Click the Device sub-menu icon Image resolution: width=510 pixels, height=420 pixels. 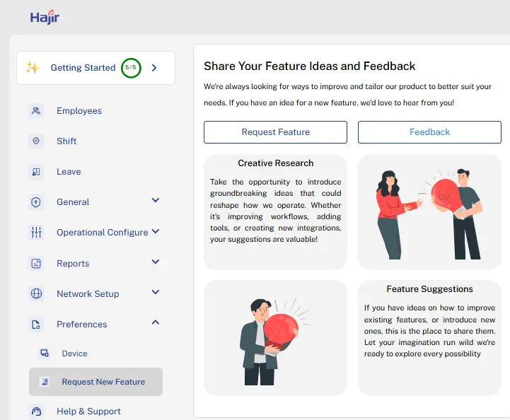pos(45,354)
